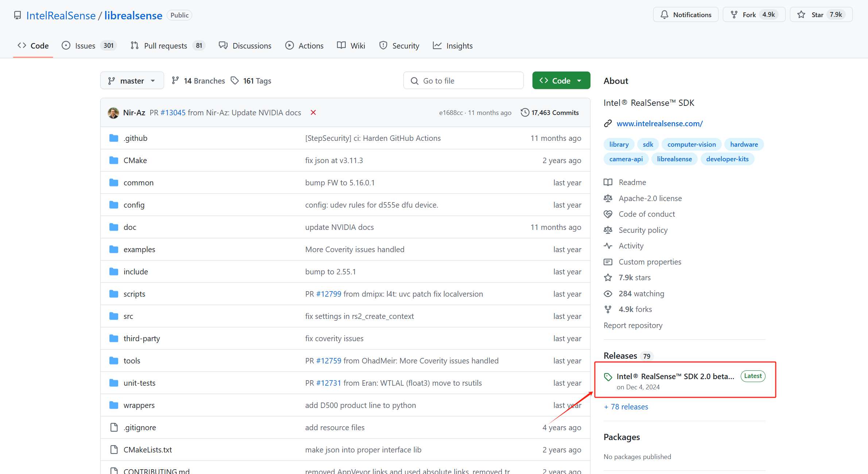Click the Releases heading link
Viewport: 868px width, 474px height.
pos(620,355)
